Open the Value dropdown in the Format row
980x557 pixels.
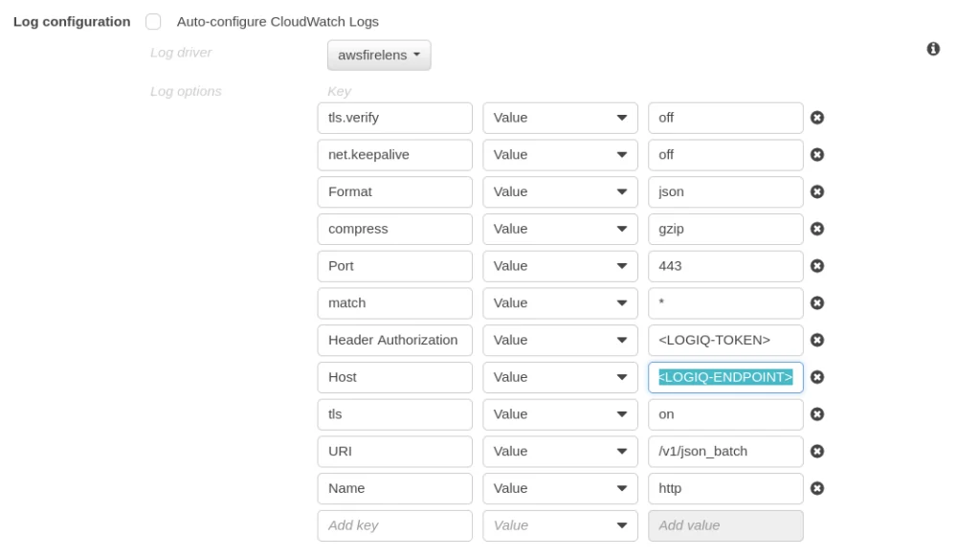(x=560, y=191)
